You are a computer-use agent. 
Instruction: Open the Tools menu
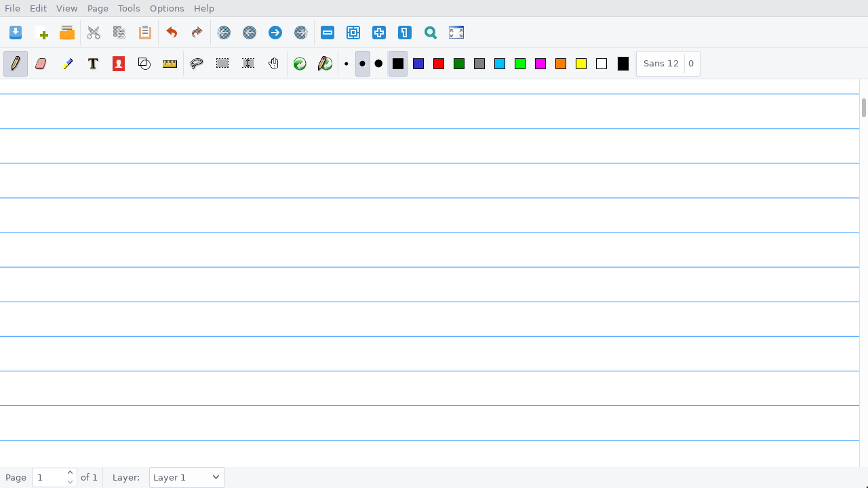click(x=129, y=8)
